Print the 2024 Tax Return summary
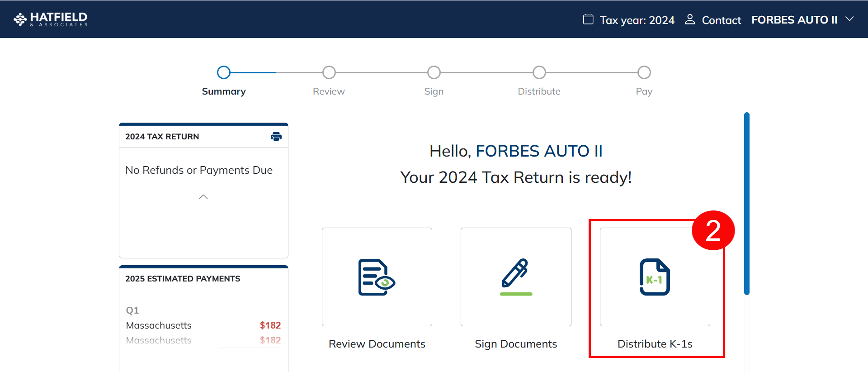 [276, 136]
